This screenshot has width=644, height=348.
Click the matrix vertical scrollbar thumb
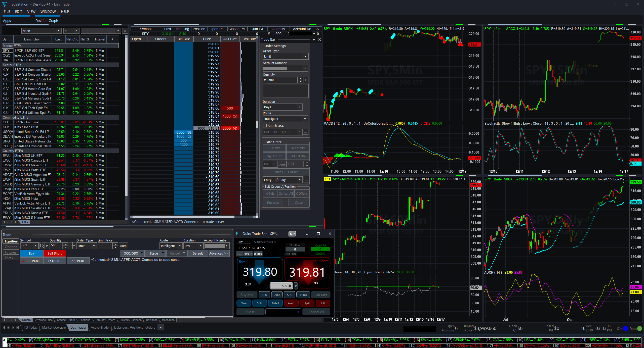[x=257, y=124]
